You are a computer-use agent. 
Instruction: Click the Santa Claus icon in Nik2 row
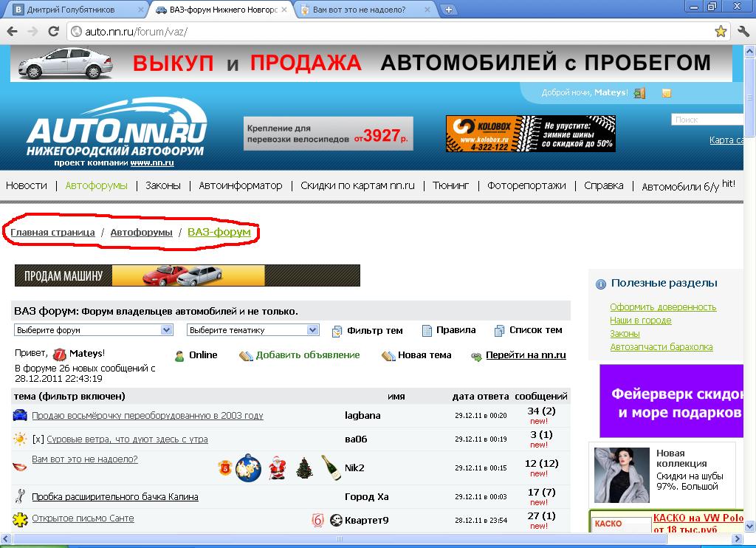pyautogui.click(x=278, y=468)
